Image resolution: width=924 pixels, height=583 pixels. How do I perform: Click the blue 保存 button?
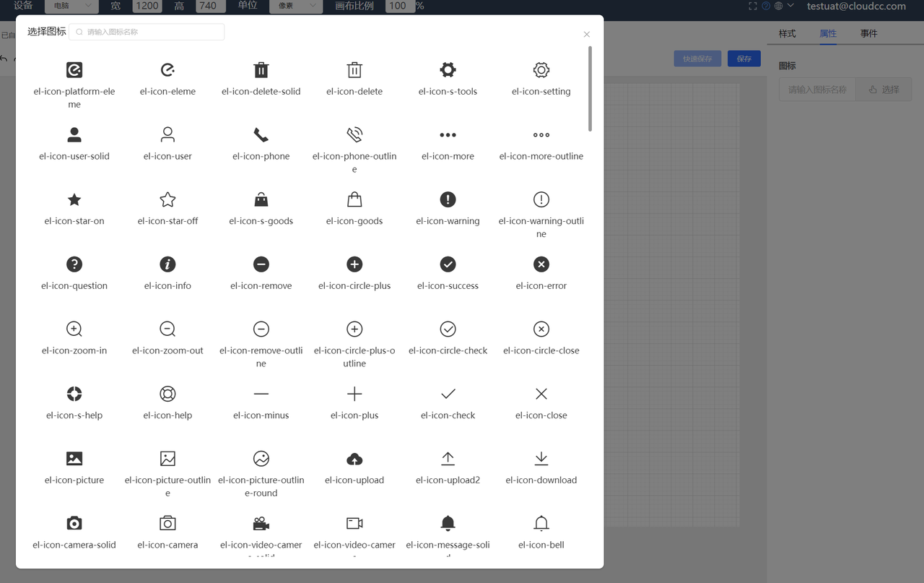pos(744,59)
